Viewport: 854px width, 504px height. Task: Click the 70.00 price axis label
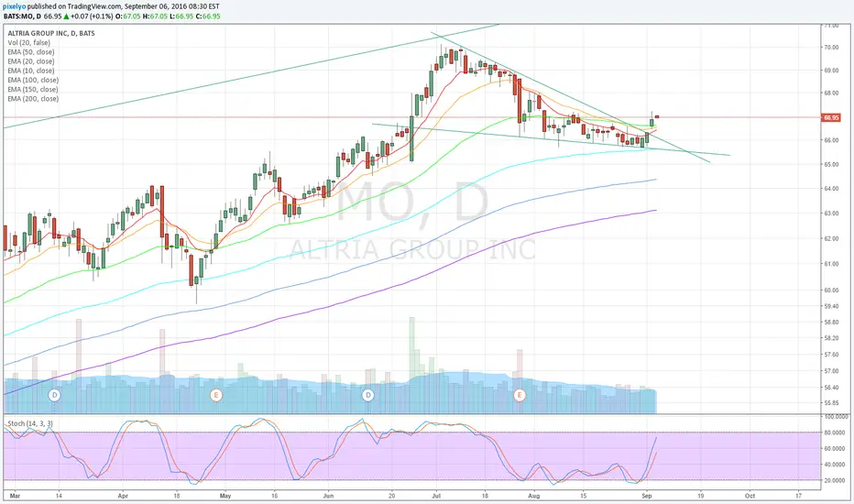[x=831, y=48]
